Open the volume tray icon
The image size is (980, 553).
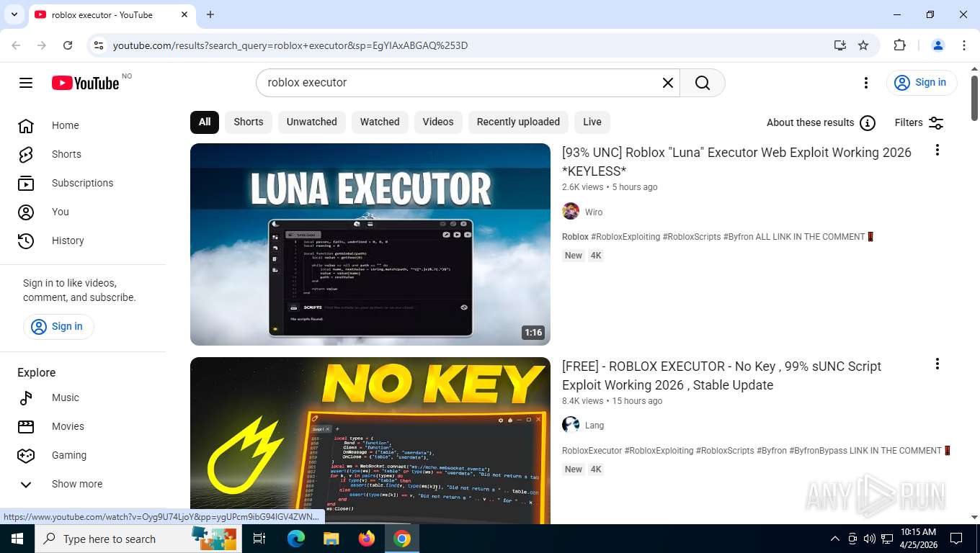(870, 539)
